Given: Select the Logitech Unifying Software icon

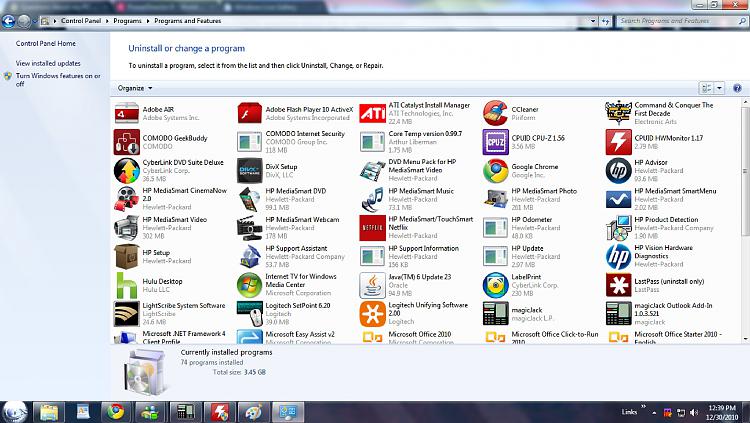Looking at the screenshot, I should point(373,314).
